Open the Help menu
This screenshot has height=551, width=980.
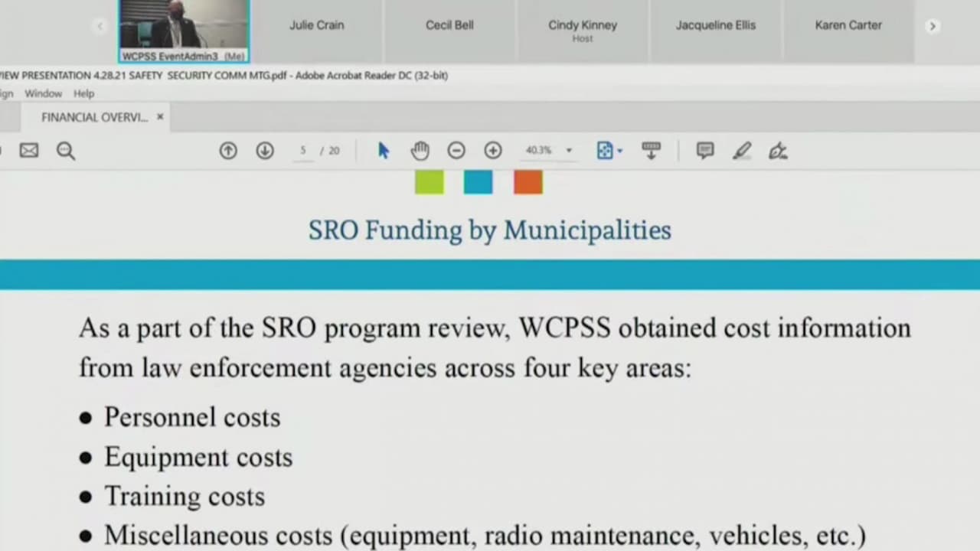[x=84, y=93]
